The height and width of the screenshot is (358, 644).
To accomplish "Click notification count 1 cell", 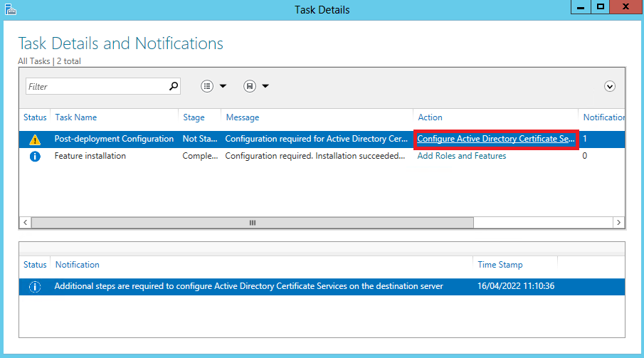I will (585, 139).
